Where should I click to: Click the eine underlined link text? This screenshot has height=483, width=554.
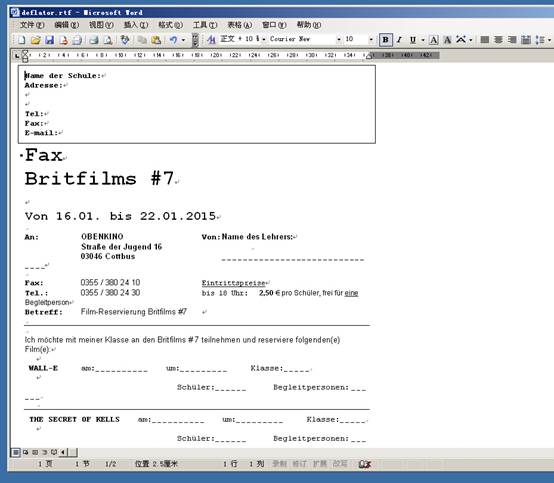click(351, 293)
